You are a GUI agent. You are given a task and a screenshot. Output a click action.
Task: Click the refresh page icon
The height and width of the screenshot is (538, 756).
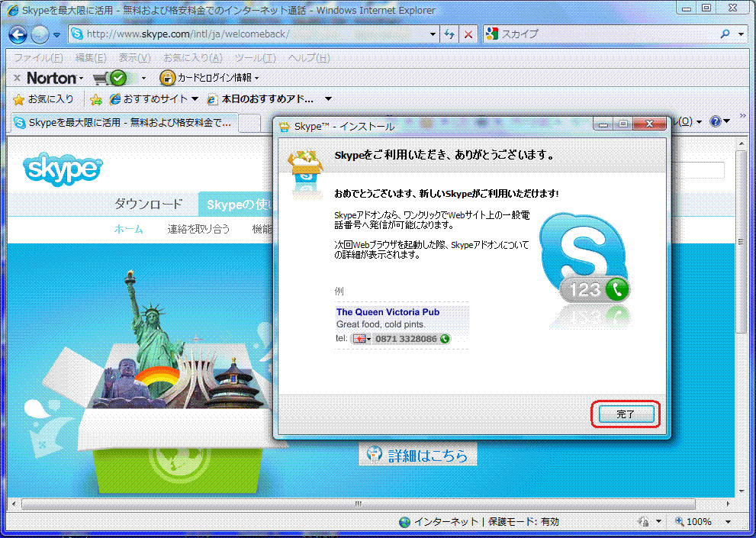[449, 34]
